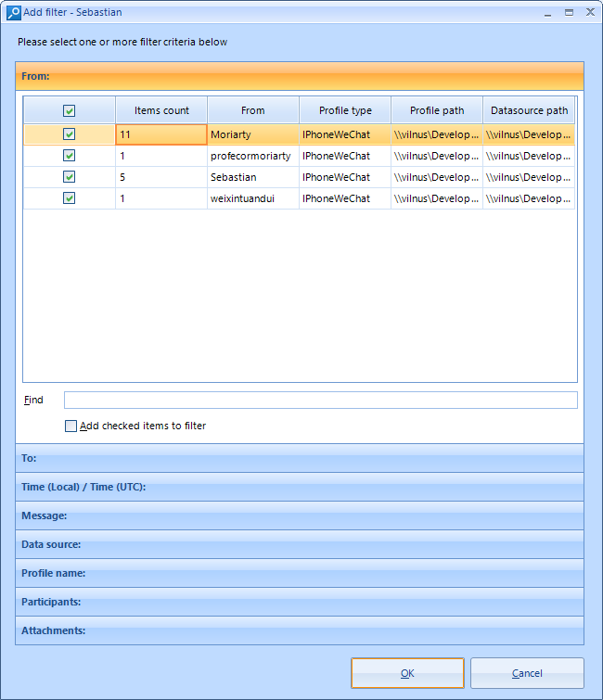Expand the To: filter section

pos(300,458)
